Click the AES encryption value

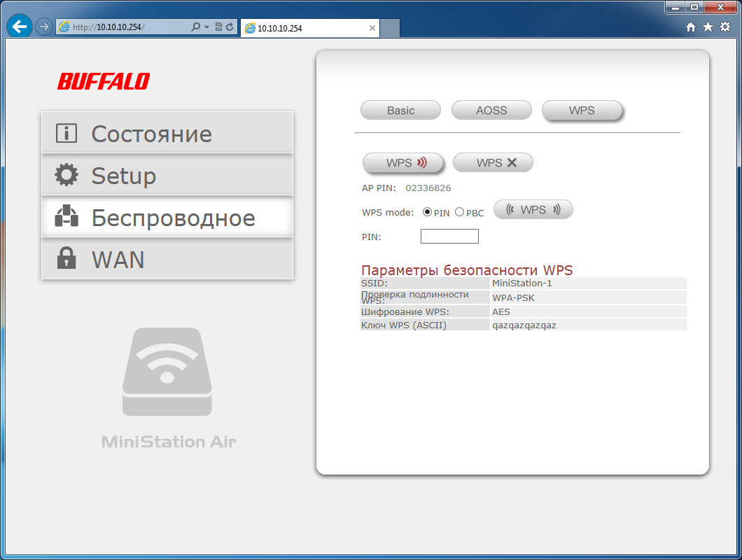[501, 312]
